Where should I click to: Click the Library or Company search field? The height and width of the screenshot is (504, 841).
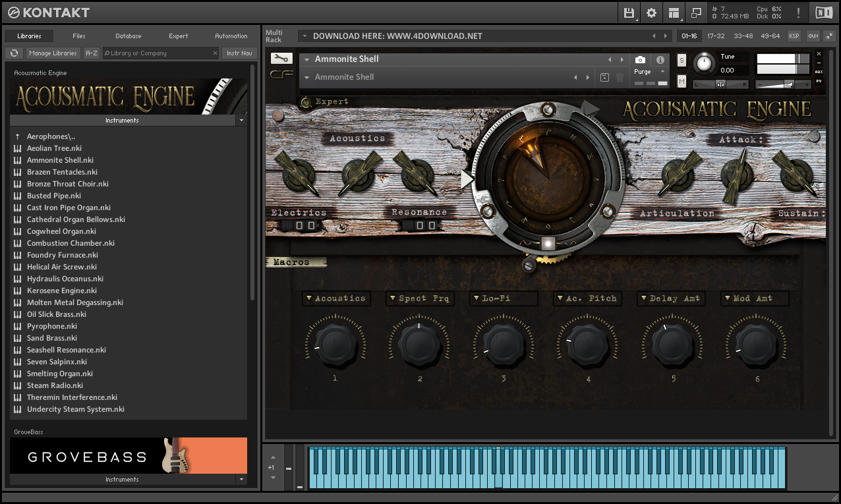160,53
